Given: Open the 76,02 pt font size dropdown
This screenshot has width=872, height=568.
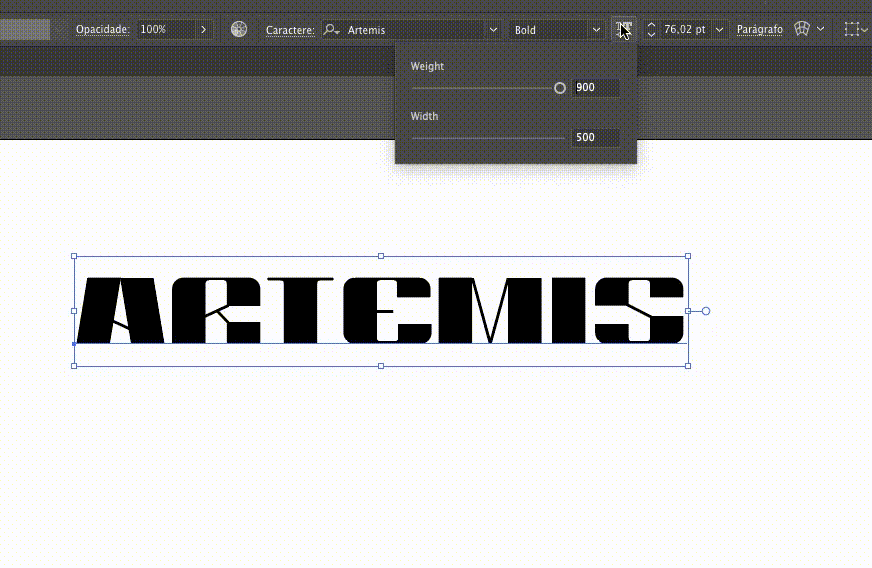Looking at the screenshot, I should pos(719,29).
